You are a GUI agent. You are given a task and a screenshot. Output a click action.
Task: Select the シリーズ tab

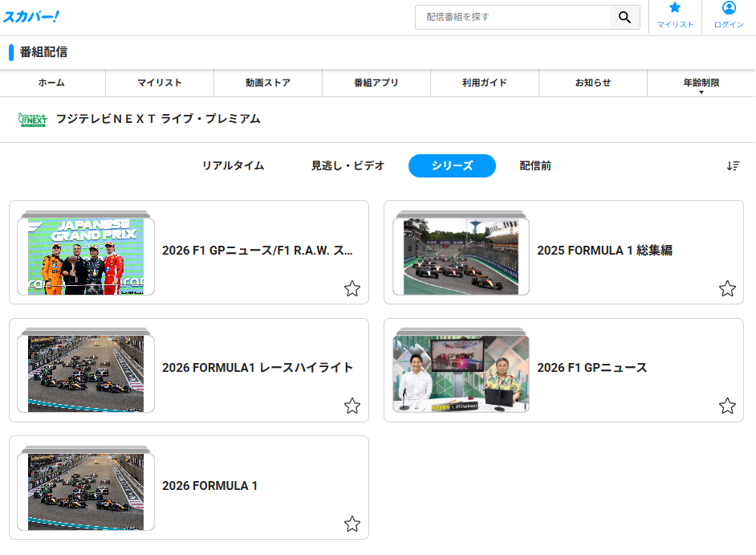click(452, 166)
